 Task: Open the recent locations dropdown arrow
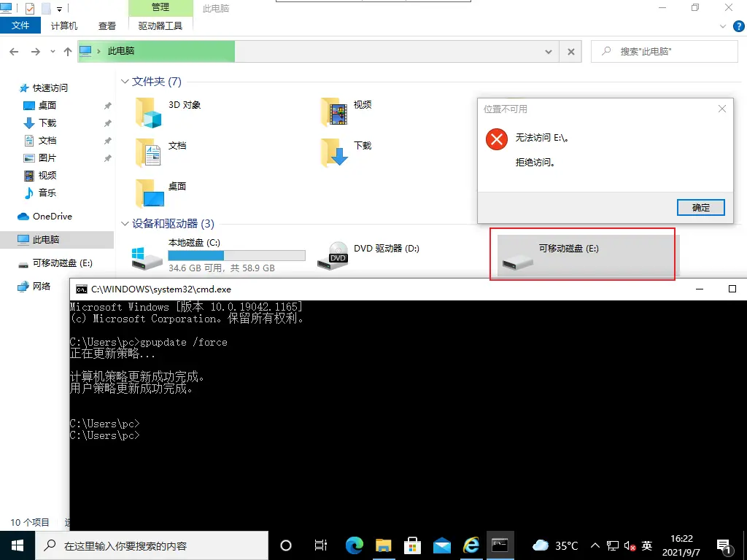(x=53, y=52)
